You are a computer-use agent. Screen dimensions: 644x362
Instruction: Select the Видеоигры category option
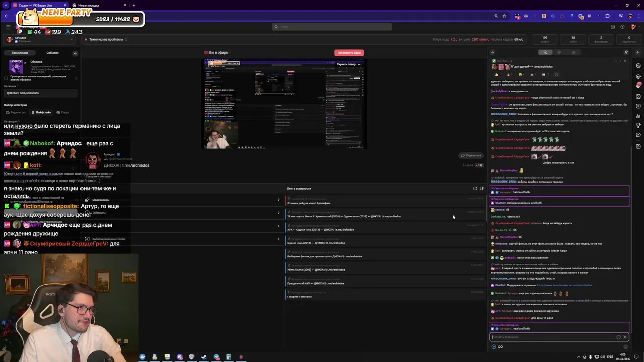pos(16,112)
